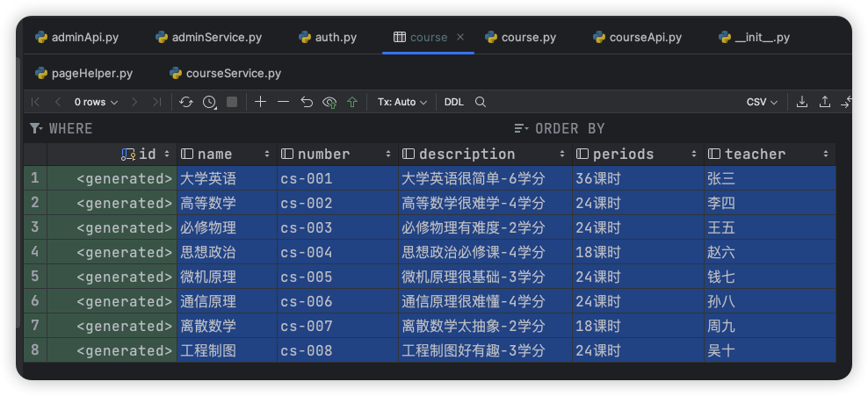Toggle sort arrows on number column
868x396 pixels.
[x=388, y=155]
